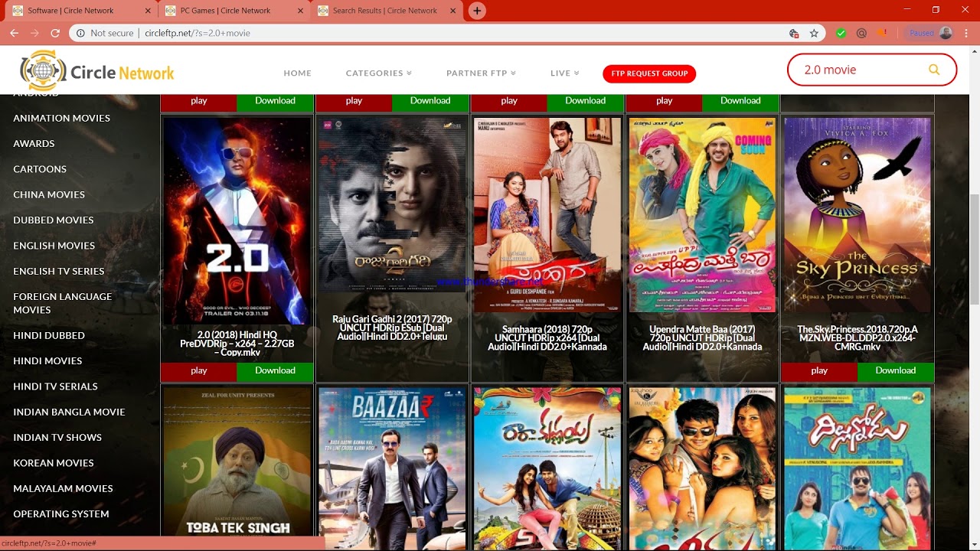Viewport: 980px width, 551px height.
Task: Open ENGLISH MOVIES category
Action: (54, 246)
